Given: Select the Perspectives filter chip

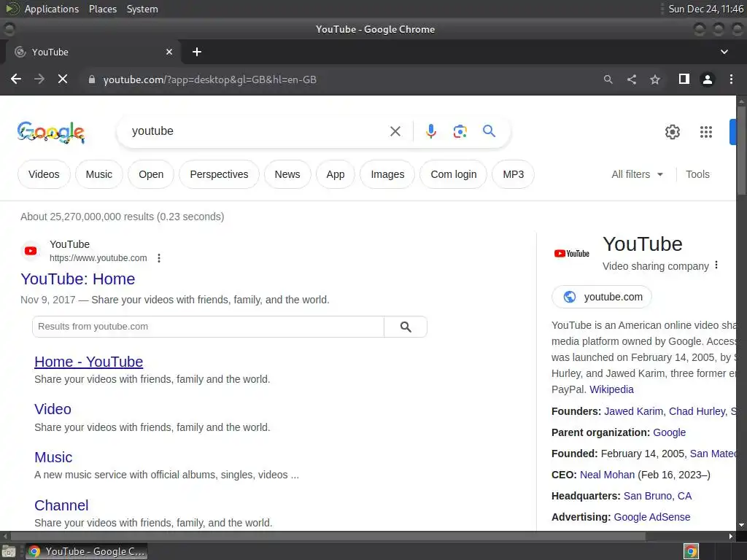Looking at the screenshot, I should point(219,174).
